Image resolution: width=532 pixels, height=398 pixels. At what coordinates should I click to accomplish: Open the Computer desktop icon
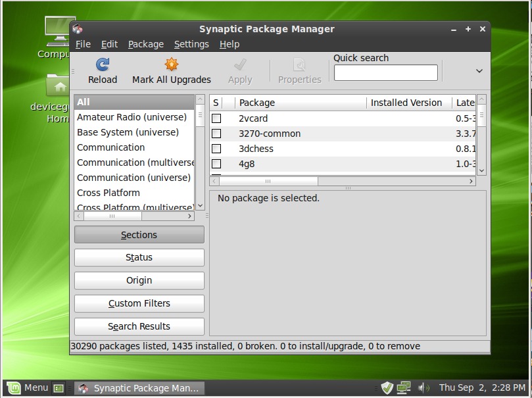(x=58, y=31)
